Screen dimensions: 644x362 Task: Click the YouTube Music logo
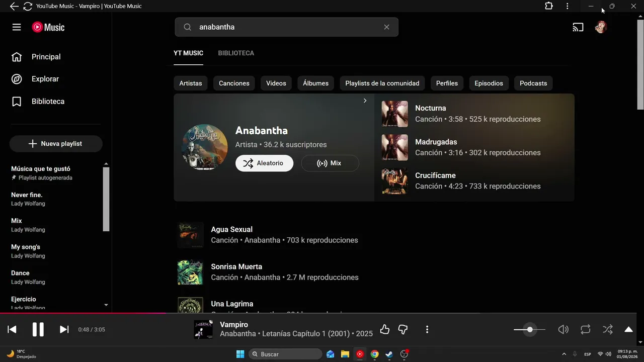(x=48, y=27)
